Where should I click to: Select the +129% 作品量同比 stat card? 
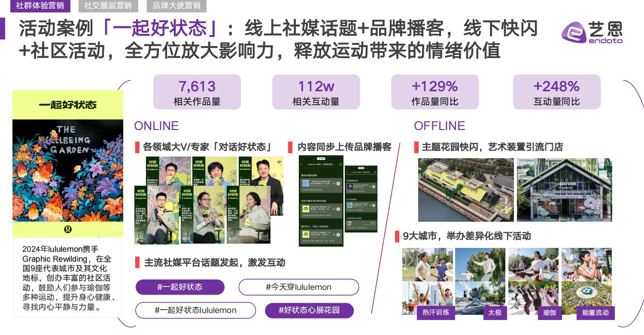click(x=435, y=92)
